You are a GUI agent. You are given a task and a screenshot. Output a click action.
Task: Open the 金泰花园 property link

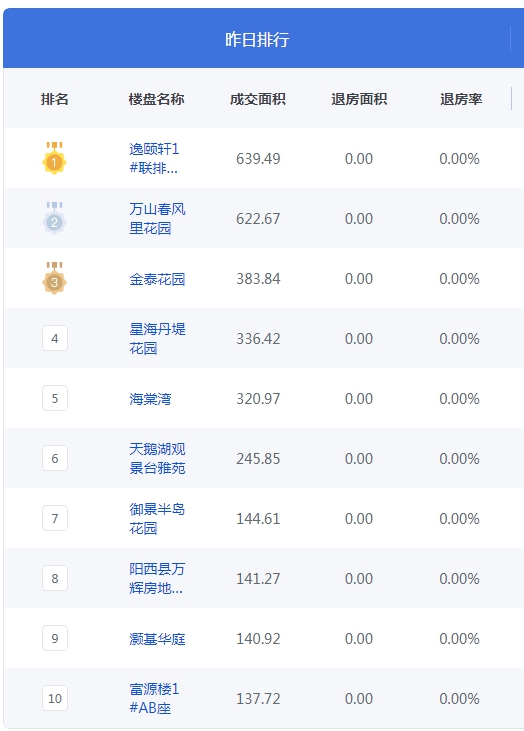(157, 279)
